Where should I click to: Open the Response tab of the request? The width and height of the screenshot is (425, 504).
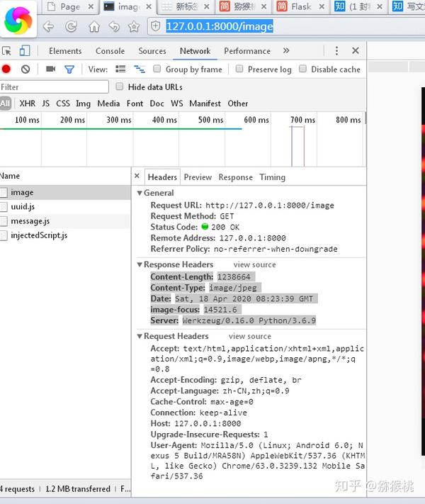pos(235,177)
